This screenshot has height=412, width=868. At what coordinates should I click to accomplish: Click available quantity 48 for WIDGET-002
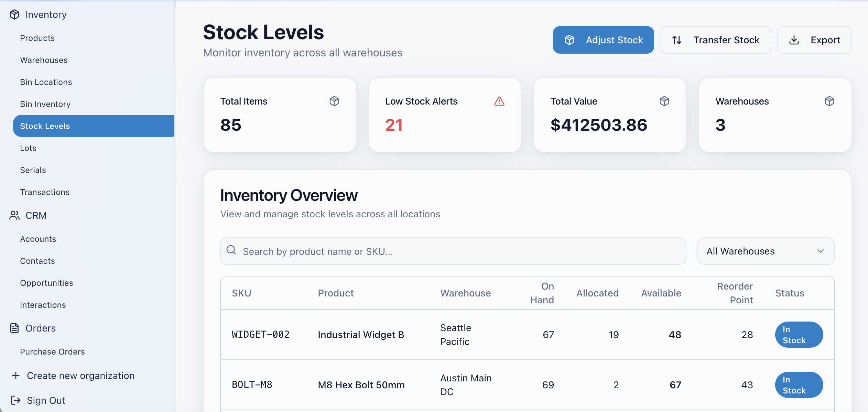[x=675, y=335]
